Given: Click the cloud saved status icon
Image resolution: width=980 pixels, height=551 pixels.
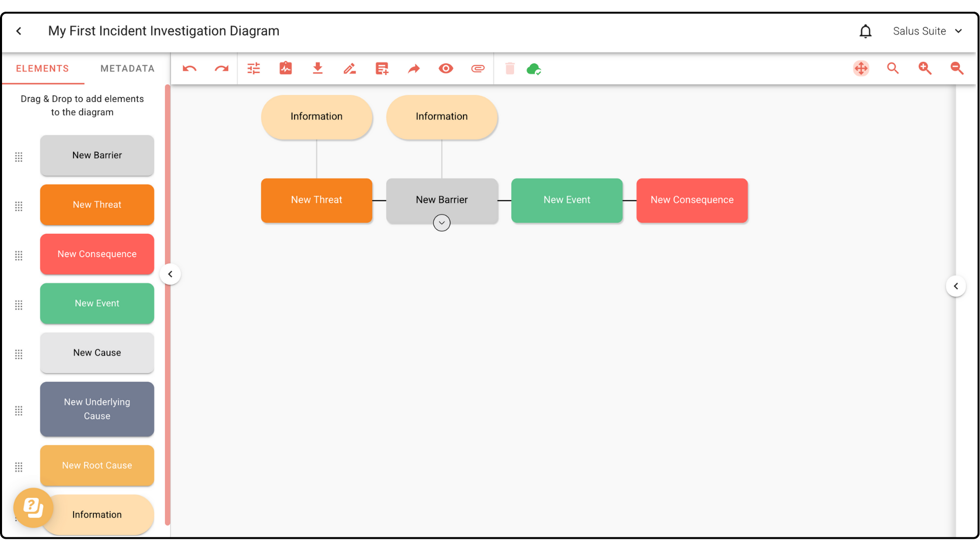Looking at the screenshot, I should pos(534,69).
